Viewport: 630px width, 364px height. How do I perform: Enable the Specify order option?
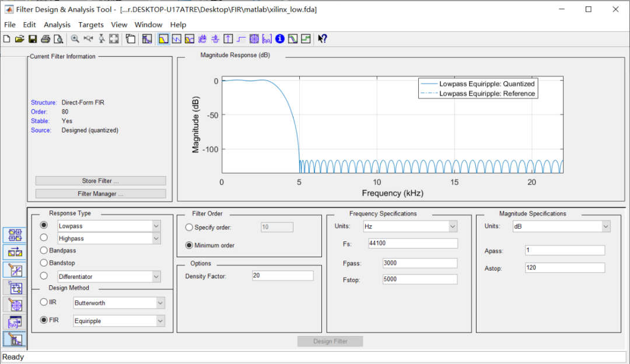pyautogui.click(x=189, y=227)
